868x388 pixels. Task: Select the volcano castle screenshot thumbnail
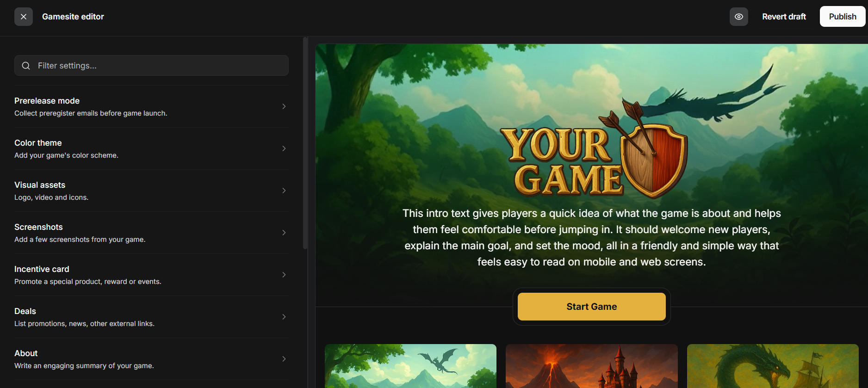pyautogui.click(x=591, y=366)
